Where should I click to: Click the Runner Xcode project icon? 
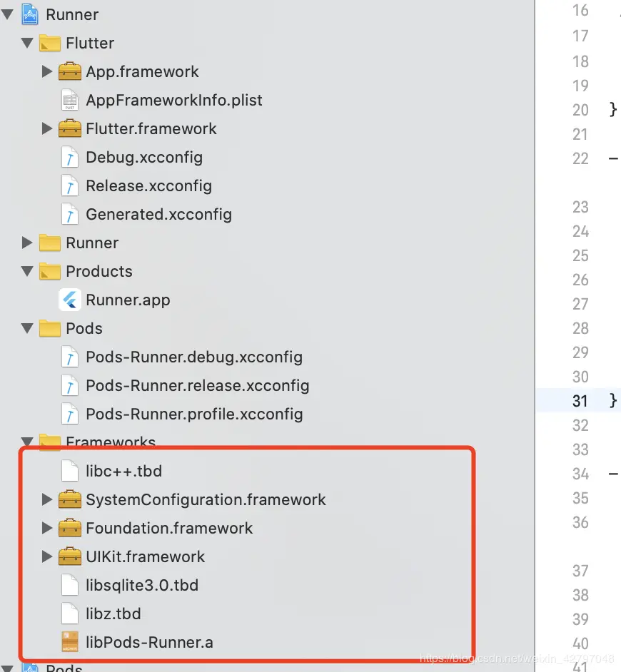coord(29,14)
